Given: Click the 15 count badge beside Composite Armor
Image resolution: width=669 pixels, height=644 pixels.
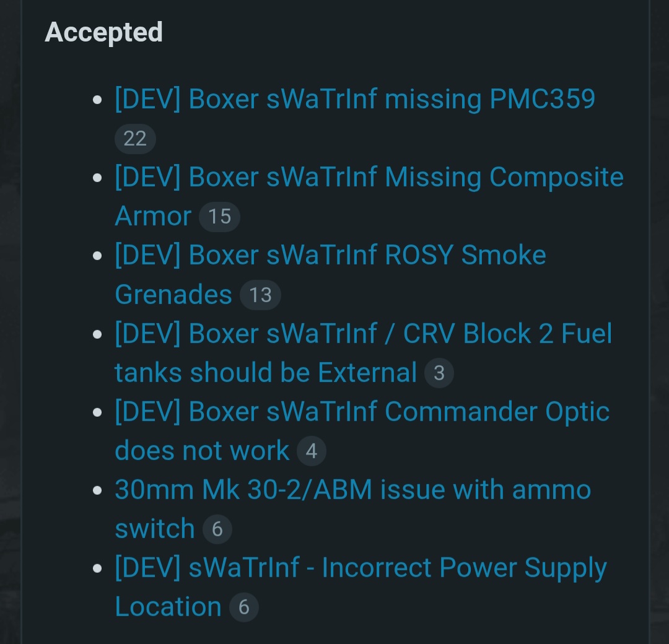Looking at the screenshot, I should click(219, 217).
